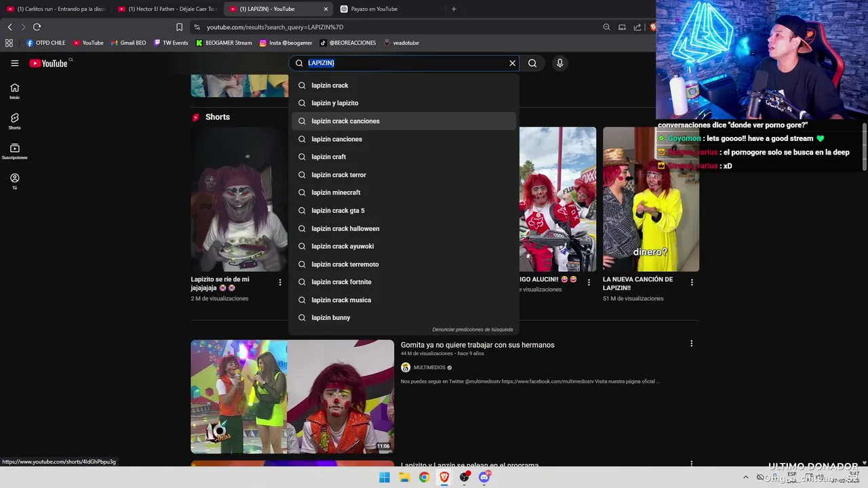Select suggestion lapizin crack halloween

point(403,228)
